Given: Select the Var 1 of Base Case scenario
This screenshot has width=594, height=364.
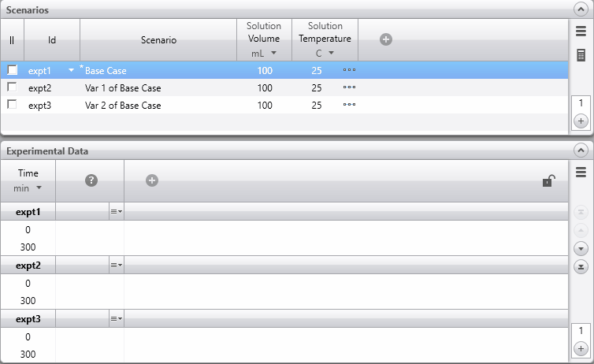Looking at the screenshot, I should pyautogui.click(x=123, y=87).
